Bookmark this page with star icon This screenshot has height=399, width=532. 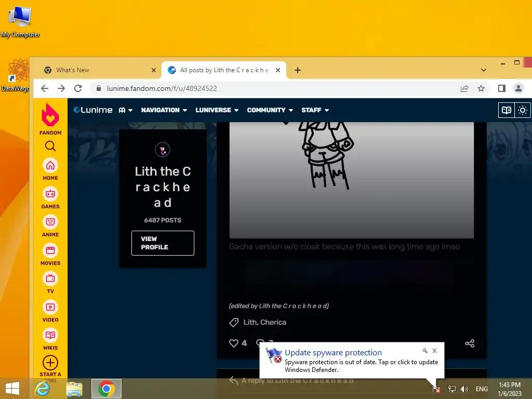coord(481,88)
